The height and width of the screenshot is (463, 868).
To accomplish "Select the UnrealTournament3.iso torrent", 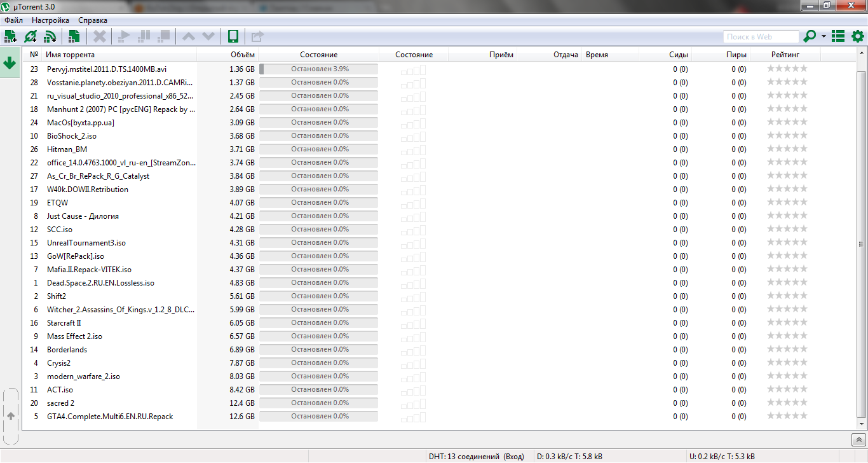I will tap(86, 242).
